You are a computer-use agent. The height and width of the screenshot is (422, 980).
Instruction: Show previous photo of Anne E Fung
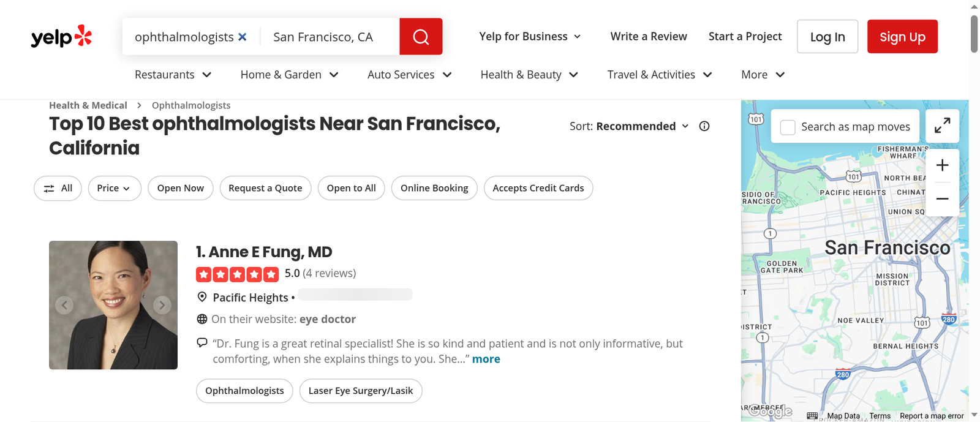point(64,305)
